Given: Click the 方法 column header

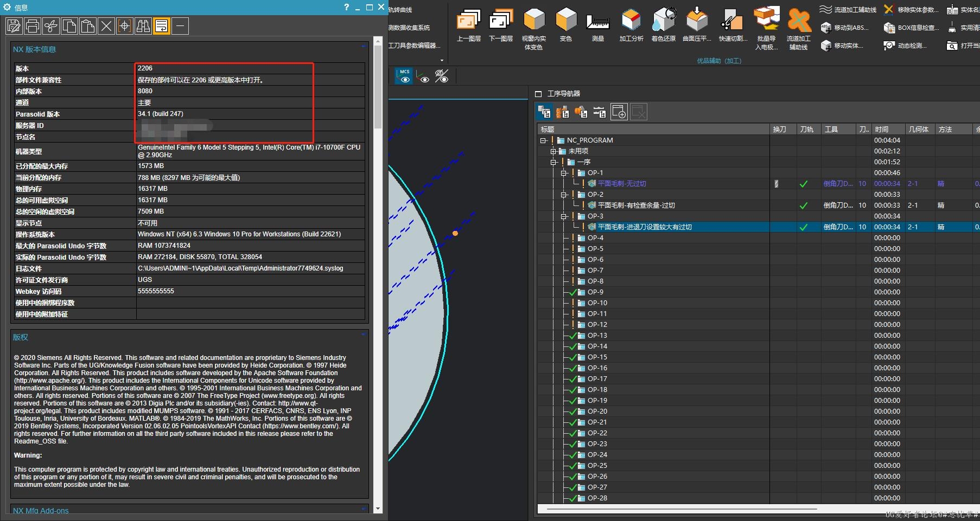Looking at the screenshot, I should (953, 129).
